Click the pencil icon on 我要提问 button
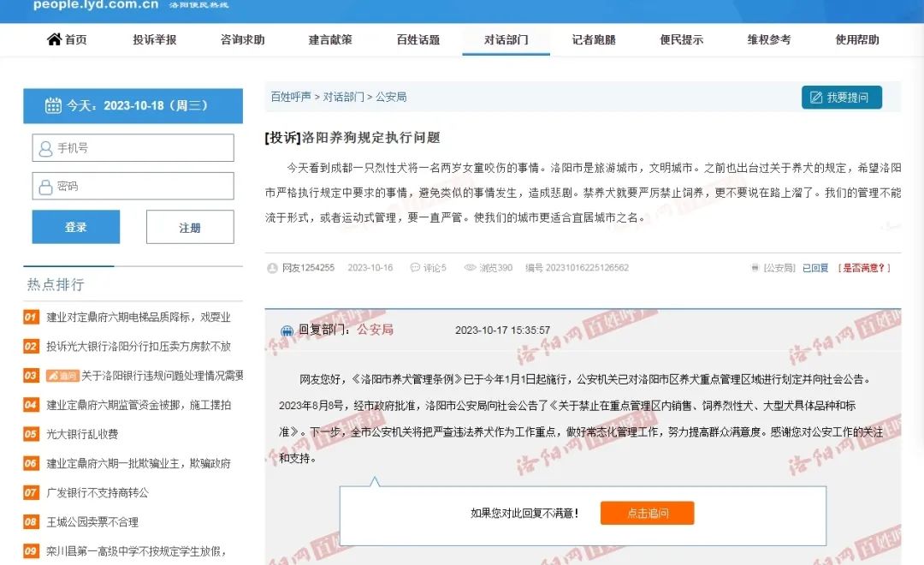Screen dimensions: 924x565 point(816,98)
